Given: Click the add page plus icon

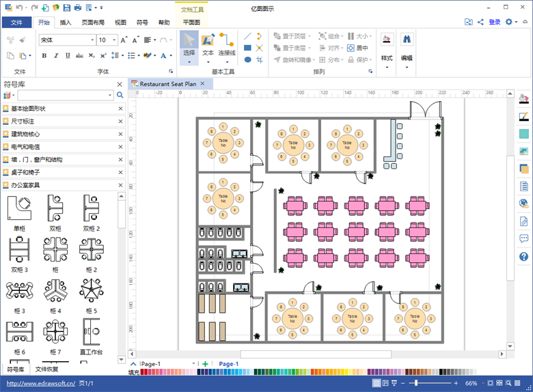Looking at the screenshot, I should click(x=205, y=364).
